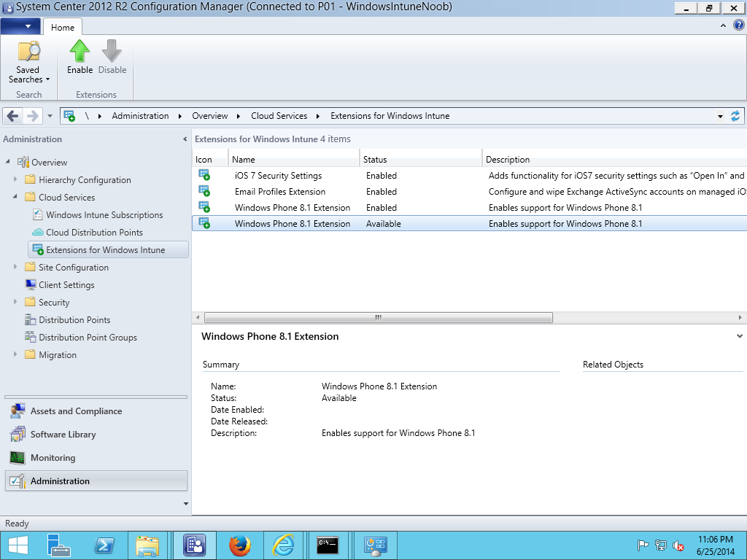The image size is (747, 560).
Task: Sort the list by Status column
Action: click(x=421, y=160)
